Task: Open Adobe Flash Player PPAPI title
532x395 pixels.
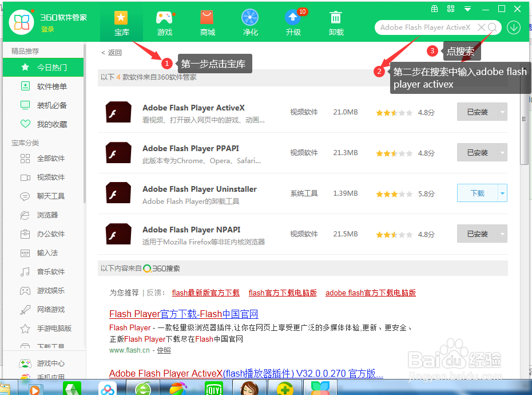Action: 190,148
